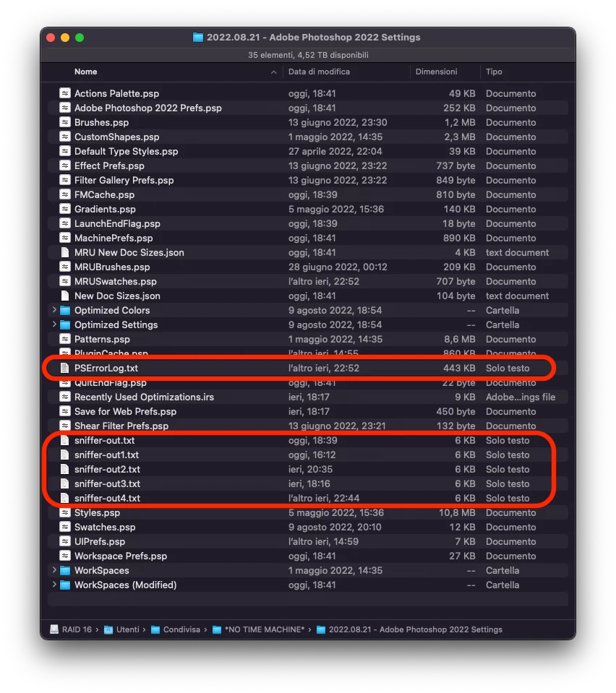The image size is (616, 693).
Task: Click the PSErrorLog.txt file icon
Action: (65, 368)
